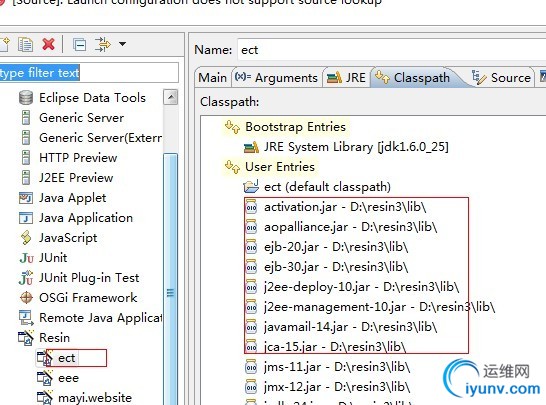The width and height of the screenshot is (546, 405).
Task: Select the Classpath tab
Action: tap(413, 77)
